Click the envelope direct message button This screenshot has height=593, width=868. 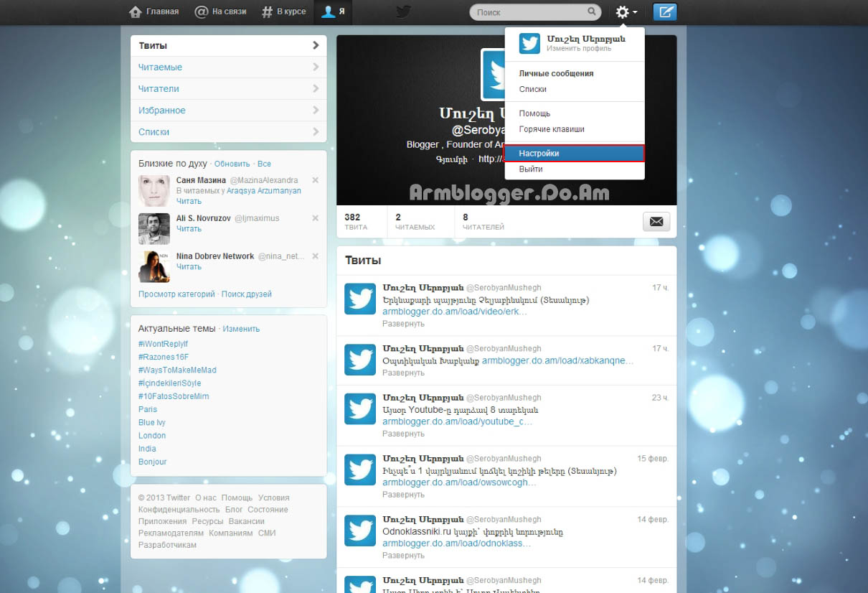pyautogui.click(x=656, y=221)
